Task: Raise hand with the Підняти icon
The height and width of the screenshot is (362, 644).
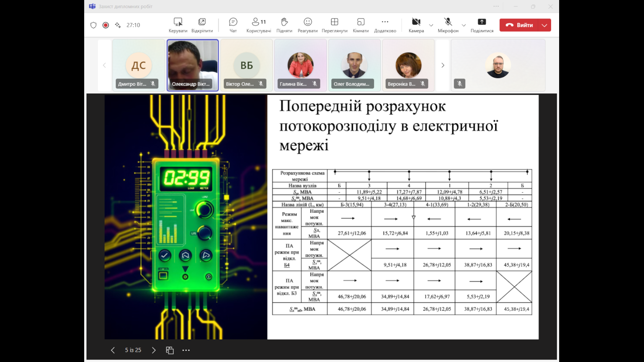Action: pos(284,25)
